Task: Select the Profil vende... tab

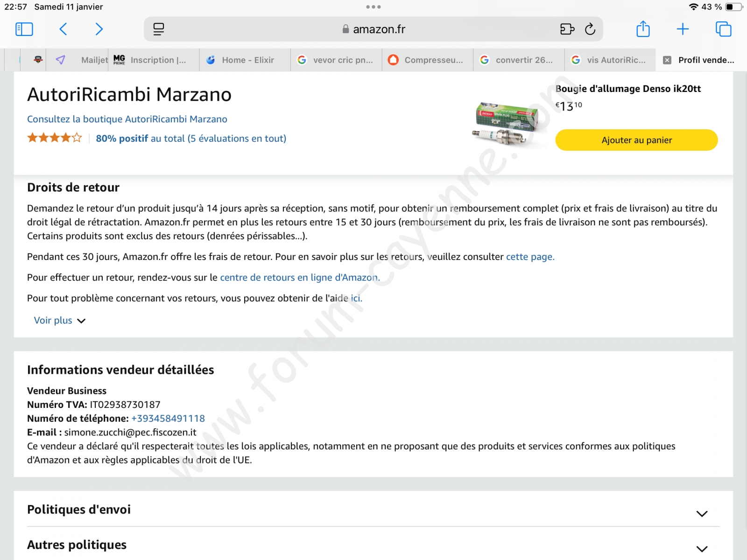Action: (x=701, y=60)
